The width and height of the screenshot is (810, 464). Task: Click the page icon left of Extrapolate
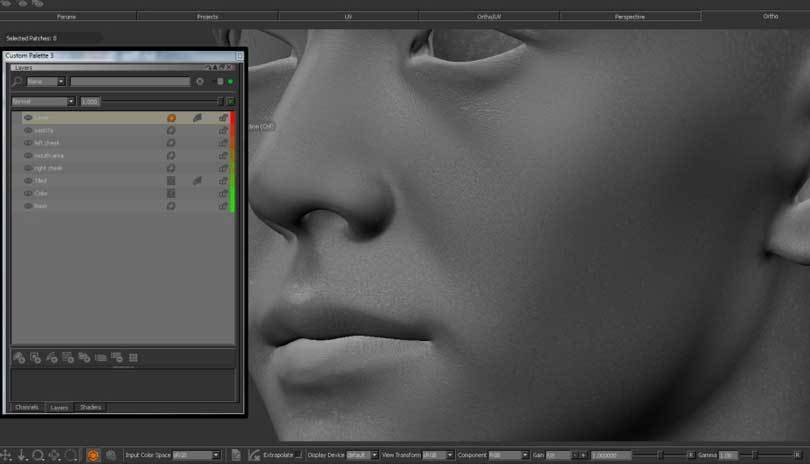[236, 455]
